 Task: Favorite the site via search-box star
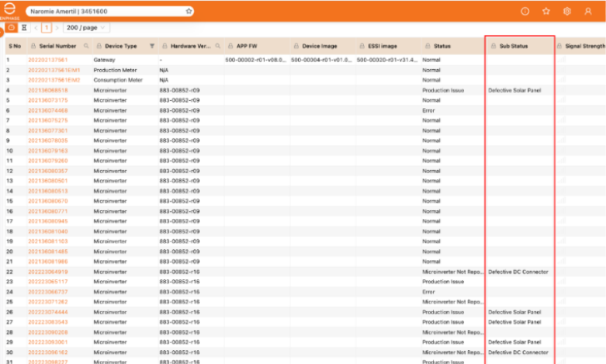[189, 11]
